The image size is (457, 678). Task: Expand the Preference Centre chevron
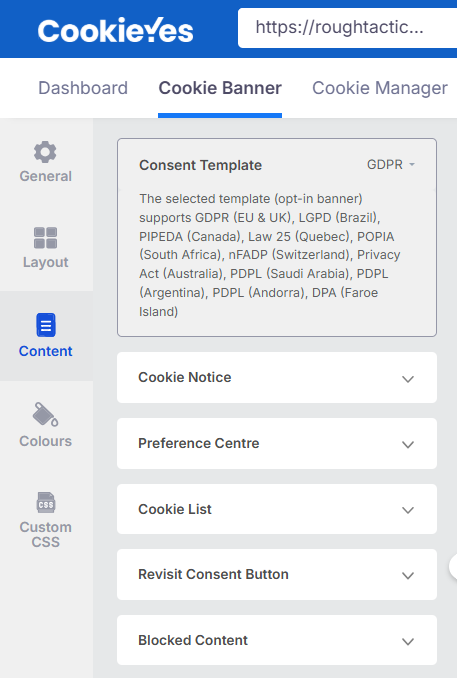pyautogui.click(x=408, y=445)
